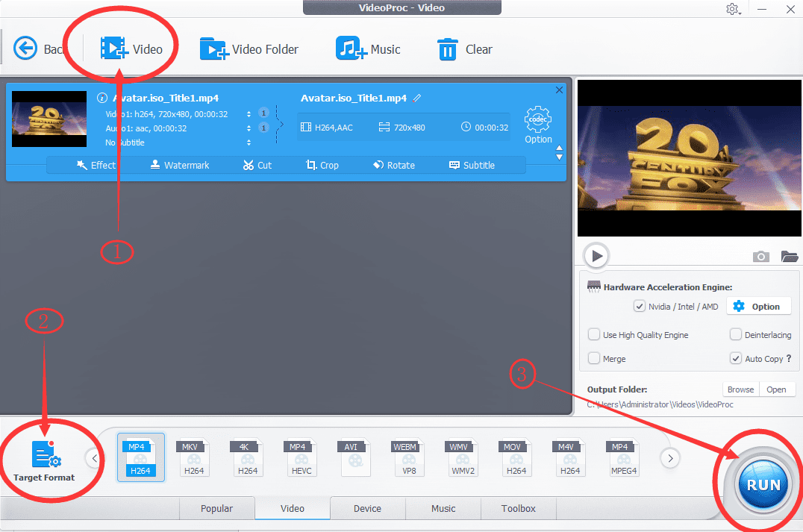This screenshot has height=532, width=803.
Task: Click the RUN button
Action: click(x=763, y=484)
